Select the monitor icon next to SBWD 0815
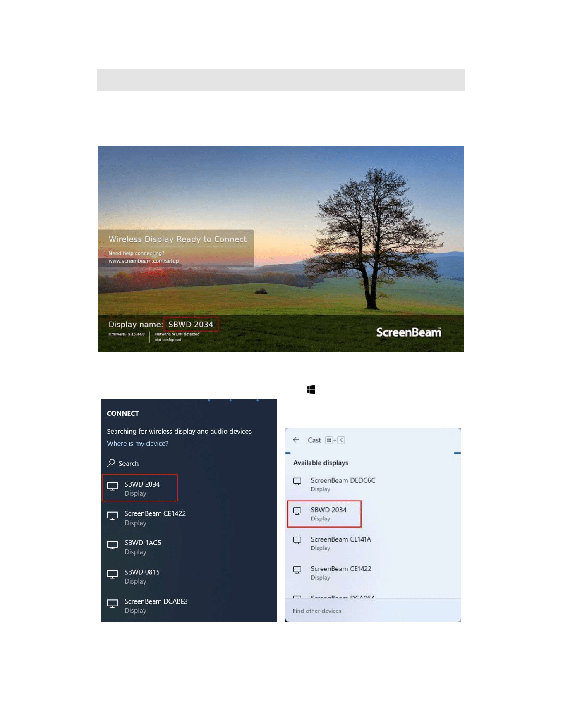This screenshot has height=728, width=563. [x=113, y=575]
